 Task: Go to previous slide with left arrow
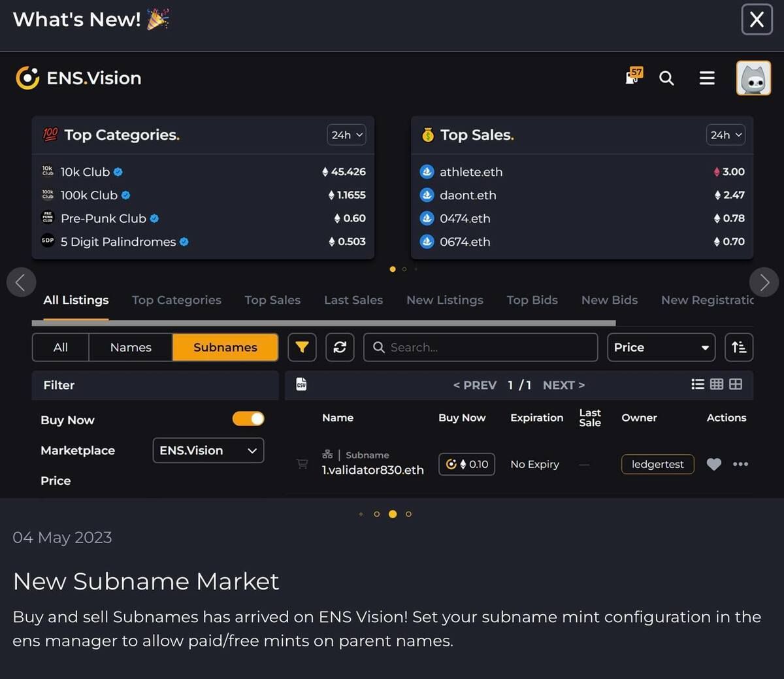(x=21, y=282)
